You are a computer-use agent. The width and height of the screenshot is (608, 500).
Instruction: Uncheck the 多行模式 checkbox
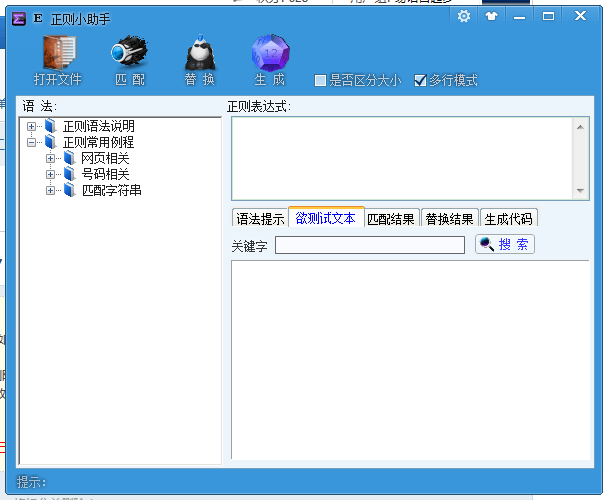tap(421, 81)
